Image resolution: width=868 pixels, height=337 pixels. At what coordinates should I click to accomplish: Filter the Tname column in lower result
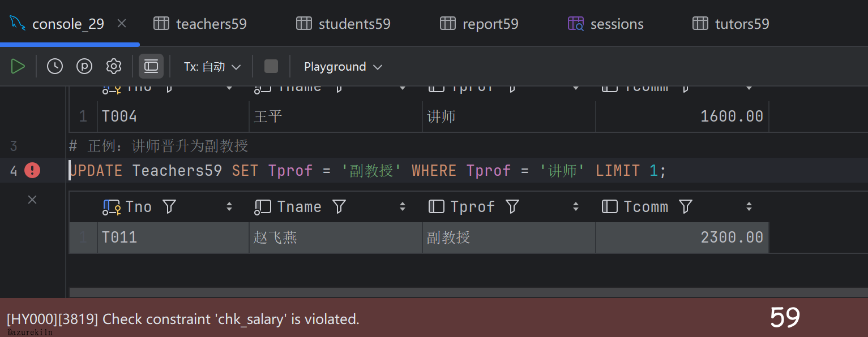(339, 207)
